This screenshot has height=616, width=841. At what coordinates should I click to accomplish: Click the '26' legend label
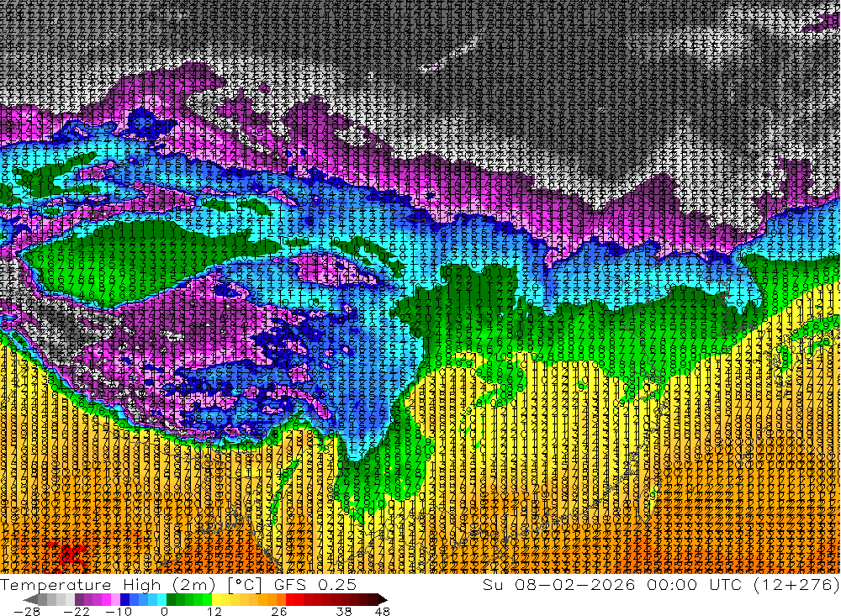coord(279,612)
